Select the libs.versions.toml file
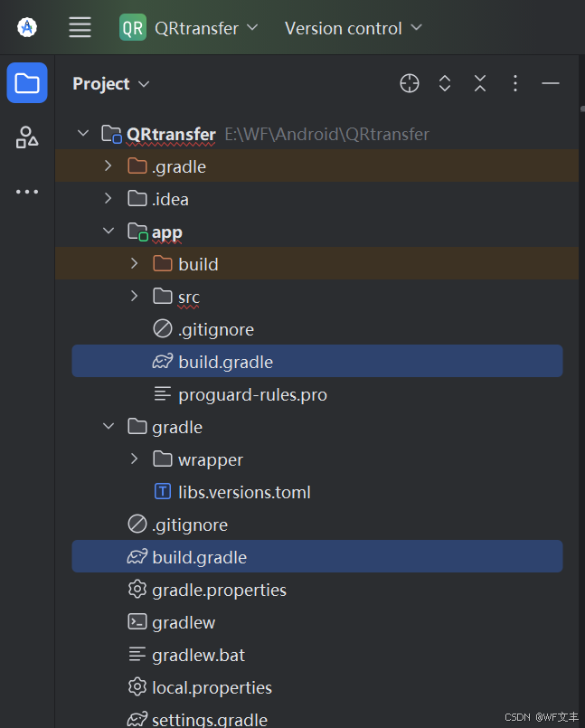The image size is (585, 728). pyautogui.click(x=244, y=492)
